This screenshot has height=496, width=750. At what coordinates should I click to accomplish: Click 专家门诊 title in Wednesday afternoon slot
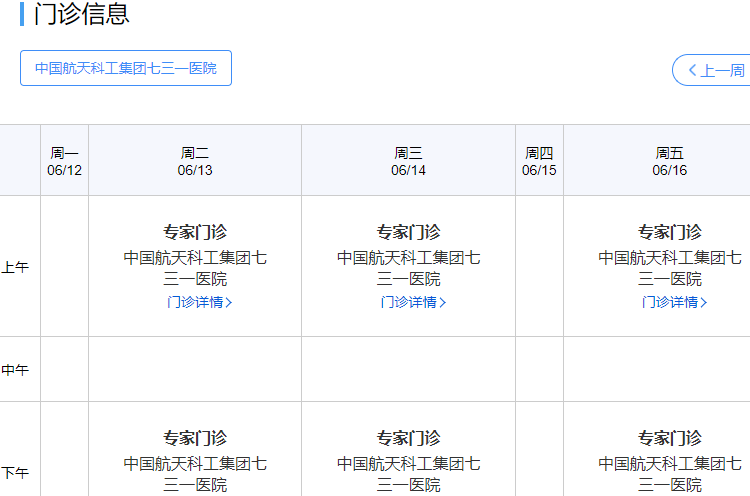[408, 438]
